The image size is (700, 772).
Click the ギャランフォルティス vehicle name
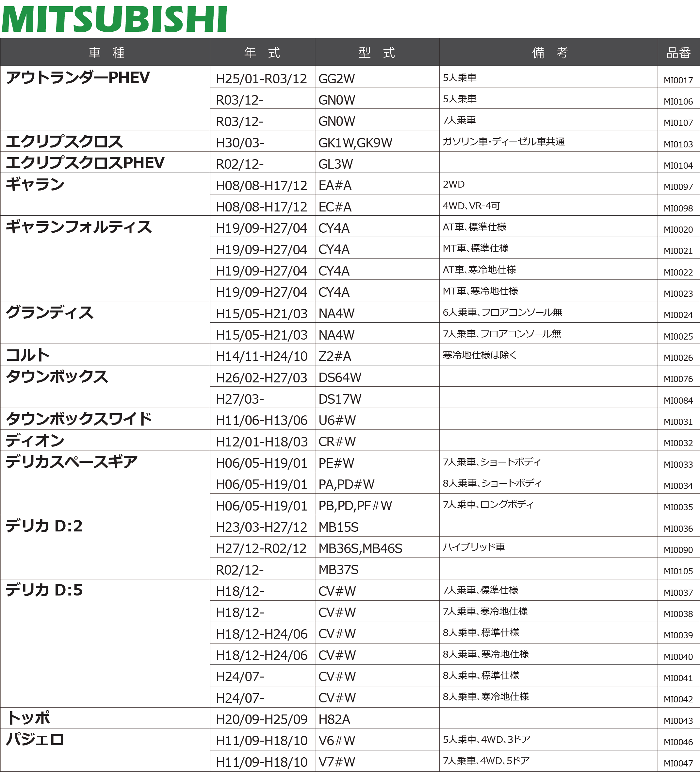(78, 227)
